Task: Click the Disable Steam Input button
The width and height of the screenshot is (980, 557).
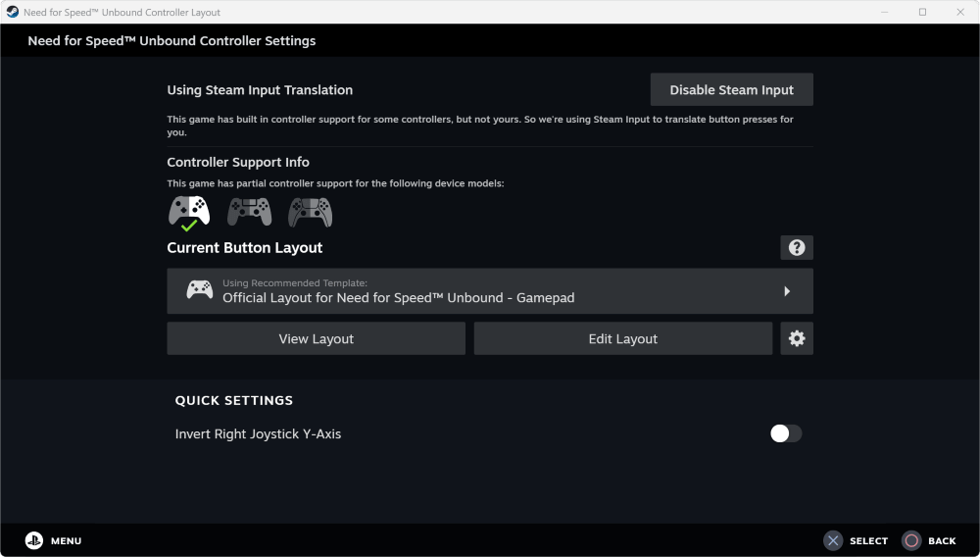Action: pyautogui.click(x=731, y=89)
